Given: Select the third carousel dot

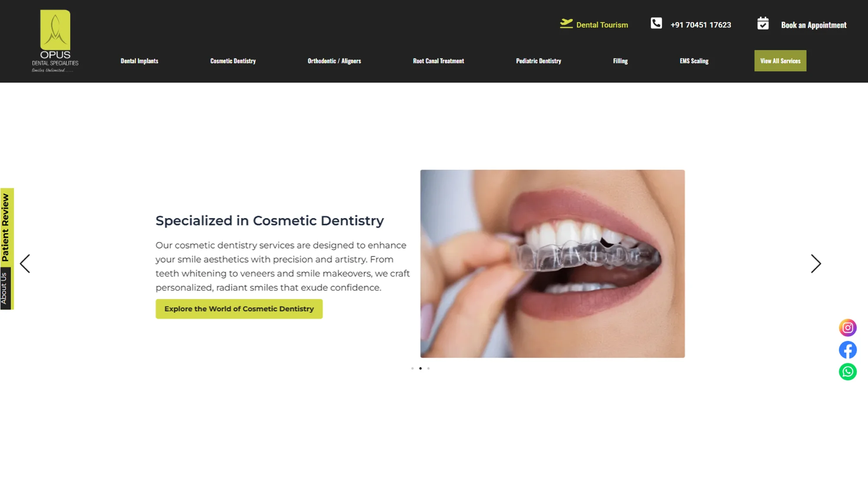Looking at the screenshot, I should tap(428, 368).
